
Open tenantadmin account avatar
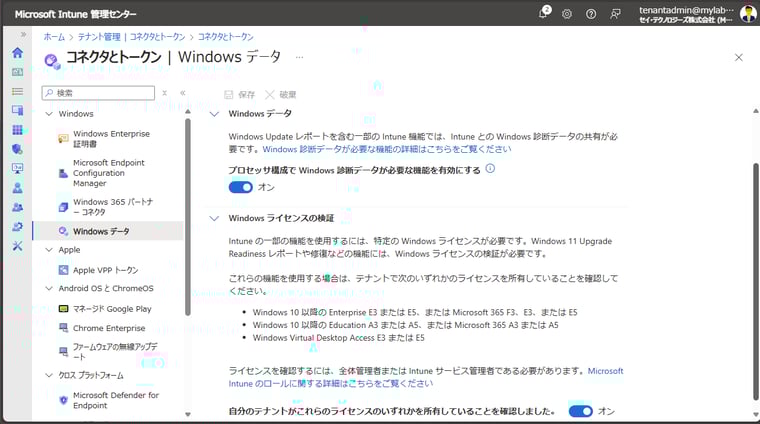748,14
